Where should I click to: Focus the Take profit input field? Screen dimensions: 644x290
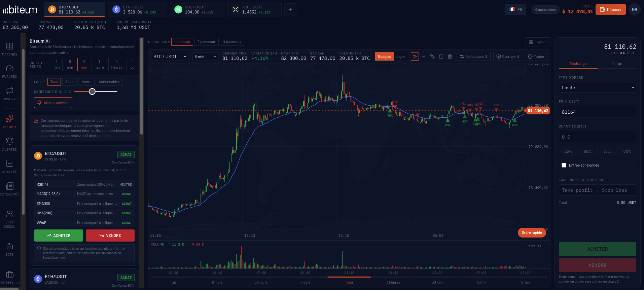coord(578,190)
